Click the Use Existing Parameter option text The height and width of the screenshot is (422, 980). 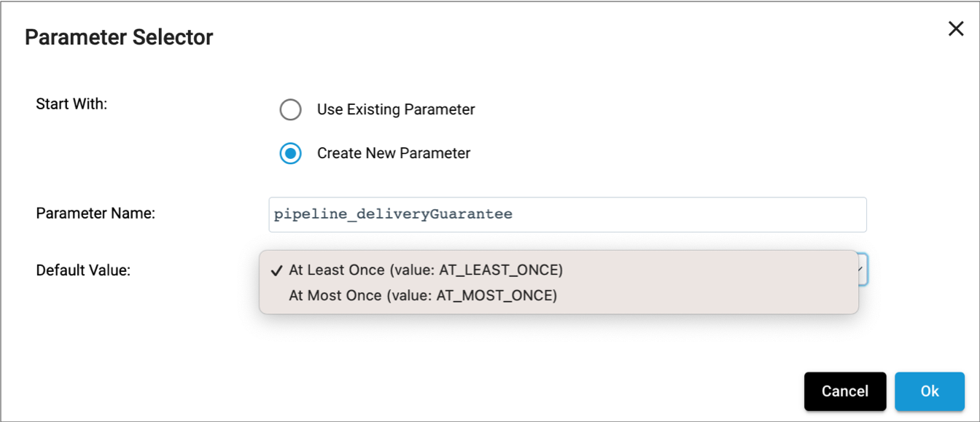[395, 109]
